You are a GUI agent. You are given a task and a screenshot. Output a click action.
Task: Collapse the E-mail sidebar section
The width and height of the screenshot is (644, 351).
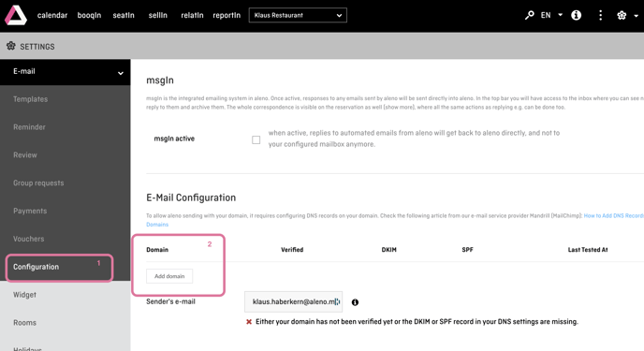[66, 72]
